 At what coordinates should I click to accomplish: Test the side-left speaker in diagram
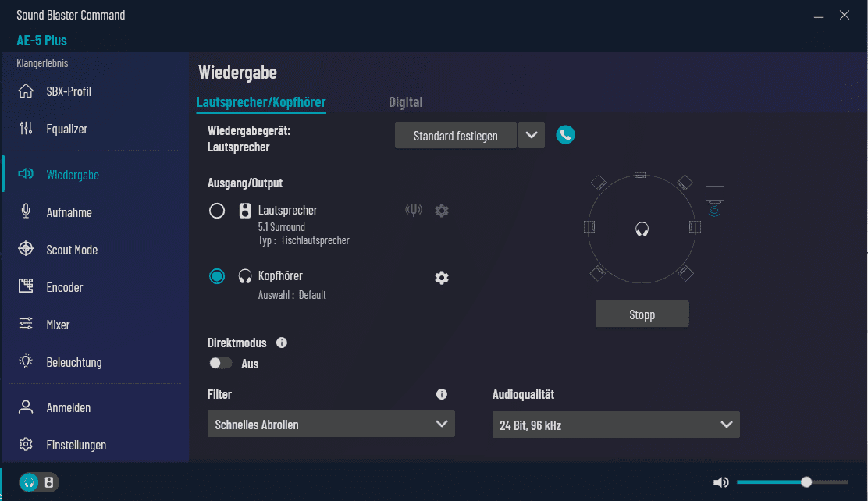point(589,226)
